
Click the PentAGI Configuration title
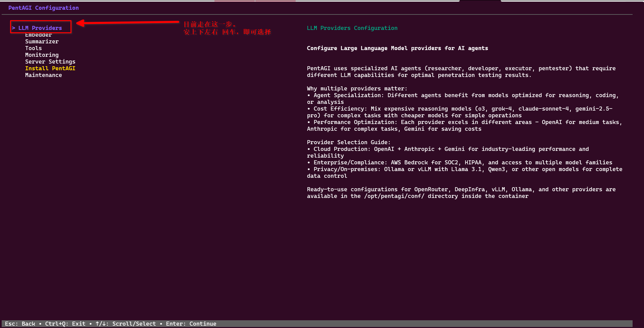pos(44,8)
